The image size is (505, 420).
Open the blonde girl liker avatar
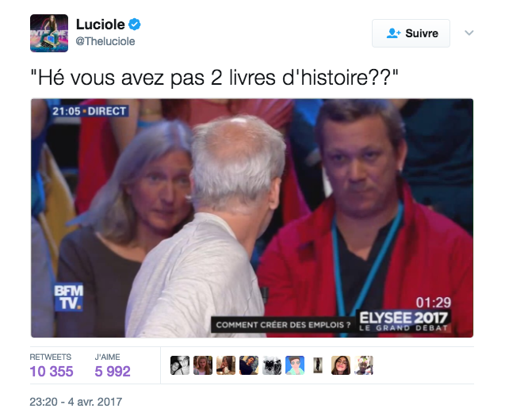click(x=203, y=365)
